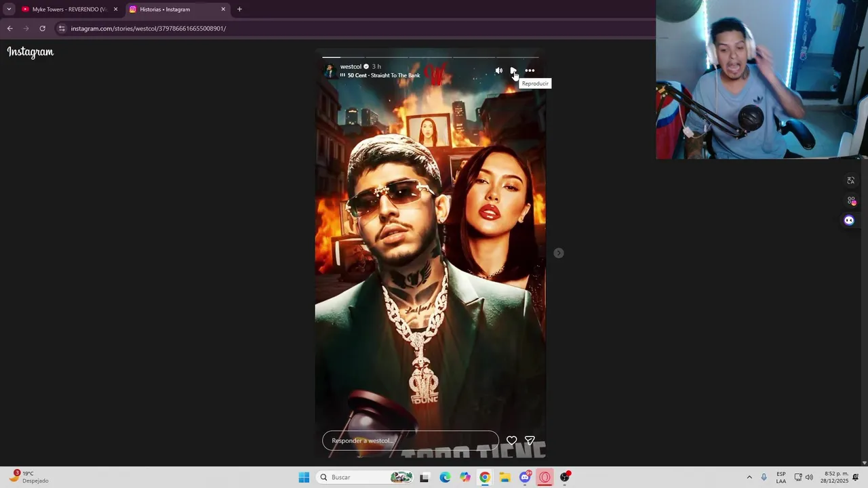The width and height of the screenshot is (868, 488).
Task: Open the weather widget showing 19°C
Action: click(28, 477)
